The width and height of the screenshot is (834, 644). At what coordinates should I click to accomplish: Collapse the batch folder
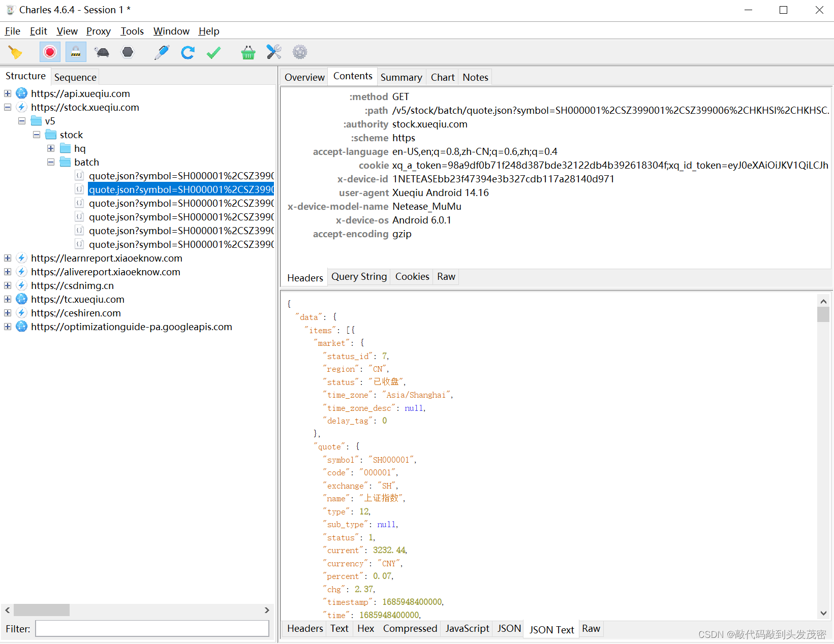tap(51, 162)
